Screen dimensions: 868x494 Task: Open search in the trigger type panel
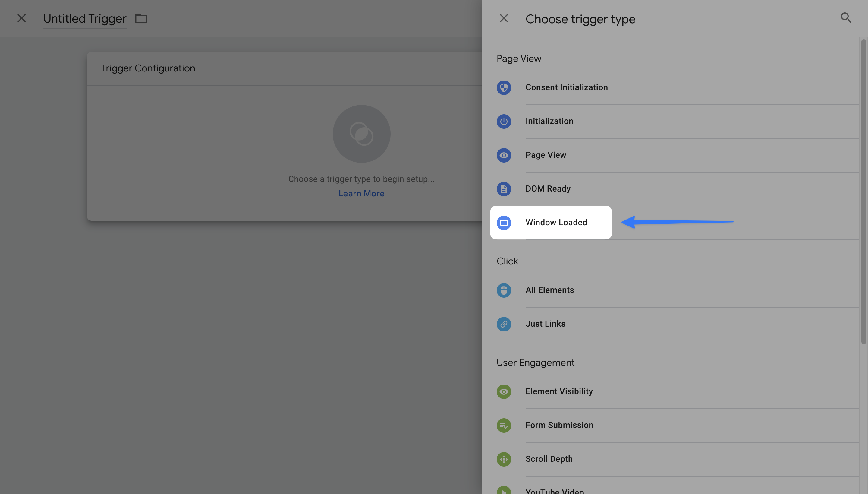[x=846, y=17]
